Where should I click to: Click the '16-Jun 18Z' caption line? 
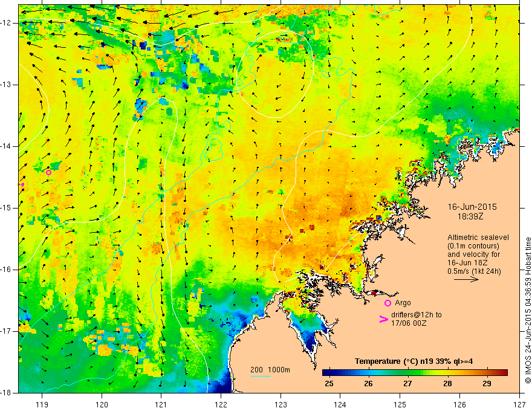coord(466,263)
